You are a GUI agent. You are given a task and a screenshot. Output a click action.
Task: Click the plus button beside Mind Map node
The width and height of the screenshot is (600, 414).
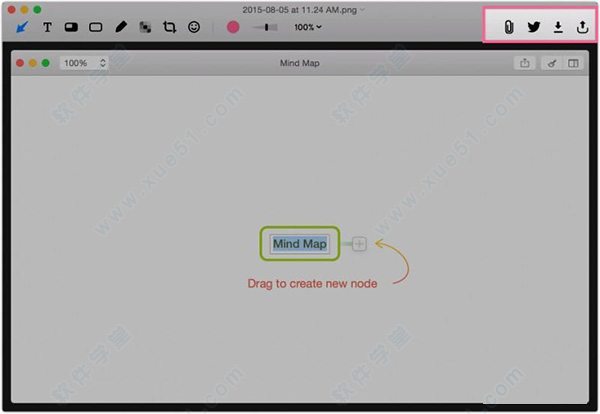360,243
